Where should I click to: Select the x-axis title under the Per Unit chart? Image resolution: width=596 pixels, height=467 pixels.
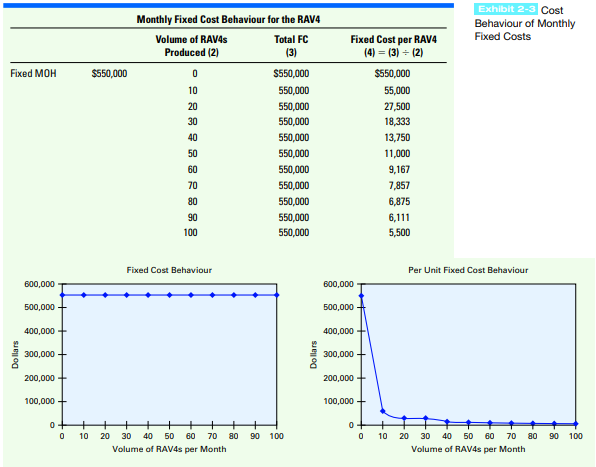[468, 449]
